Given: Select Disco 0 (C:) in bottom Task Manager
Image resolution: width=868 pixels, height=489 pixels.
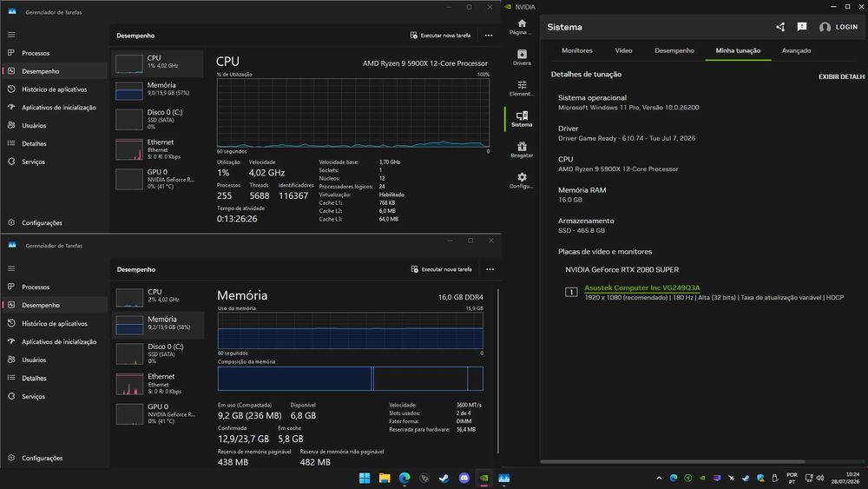Looking at the screenshot, I should pos(158,354).
